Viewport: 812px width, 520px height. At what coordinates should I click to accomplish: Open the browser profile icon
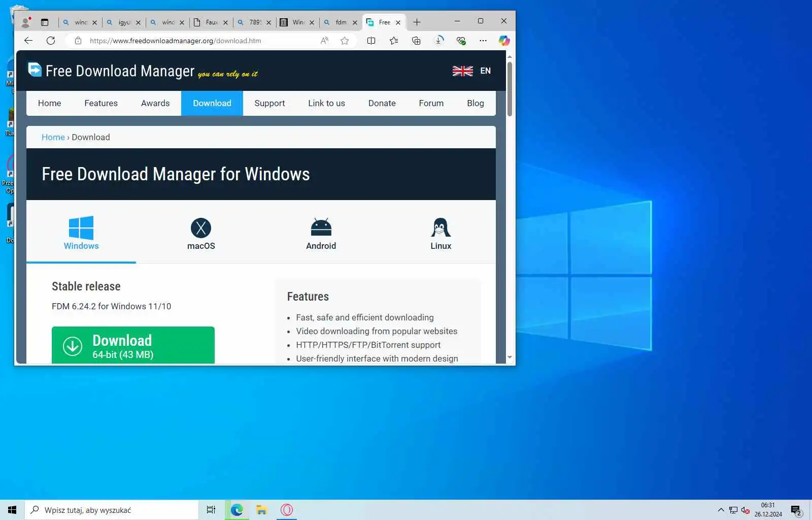coord(25,22)
